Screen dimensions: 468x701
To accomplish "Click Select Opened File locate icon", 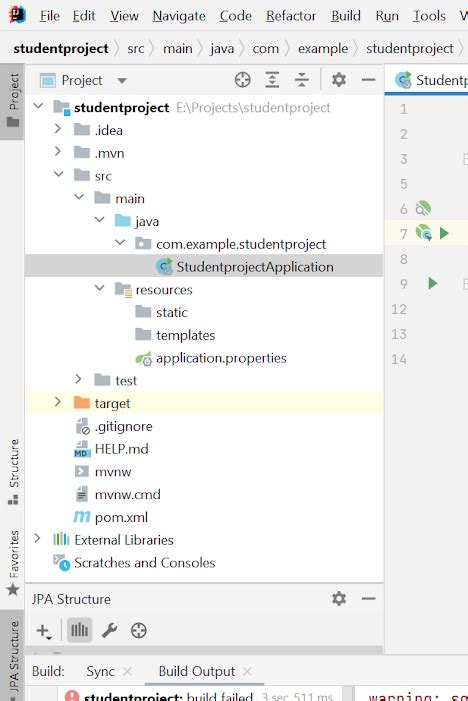I will [243, 80].
